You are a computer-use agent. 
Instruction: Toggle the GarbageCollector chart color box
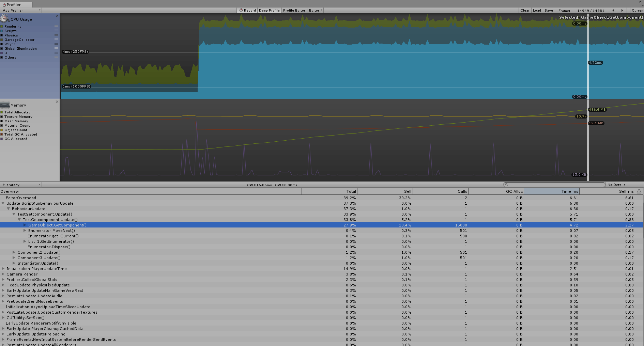pyautogui.click(x=2, y=40)
